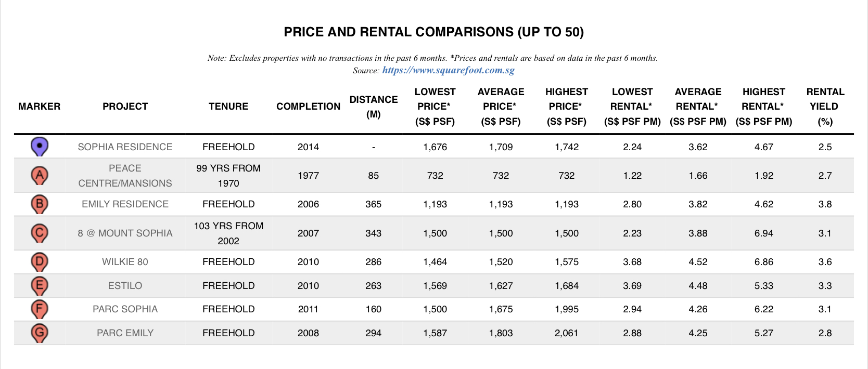The image size is (868, 369).
Task: Select the Emily Residence project name
Action: [125, 204]
